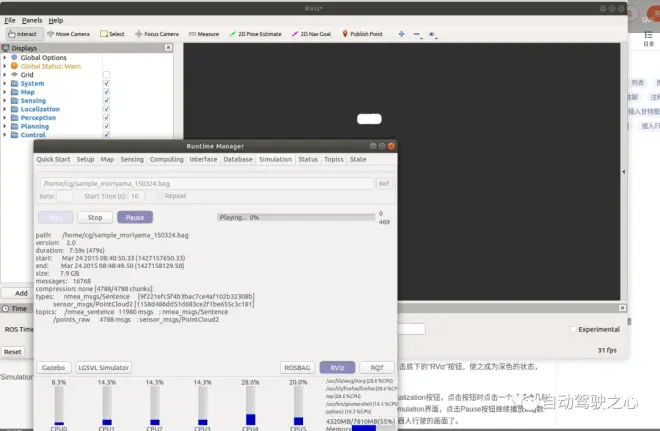660x431 pixels.
Task: Click the Planning folder icon
Action: (x=15, y=126)
